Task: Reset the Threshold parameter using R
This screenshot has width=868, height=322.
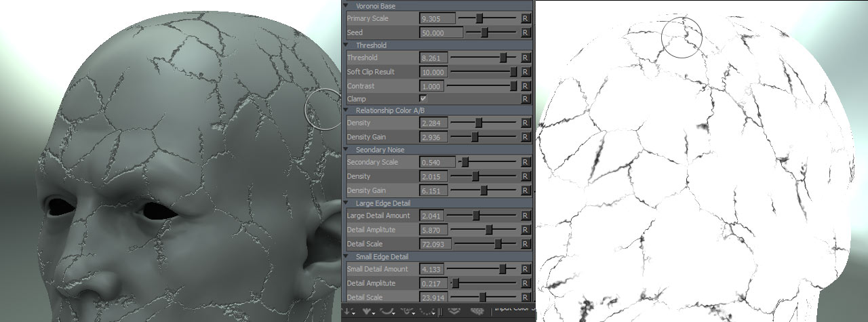Action: 526,58
